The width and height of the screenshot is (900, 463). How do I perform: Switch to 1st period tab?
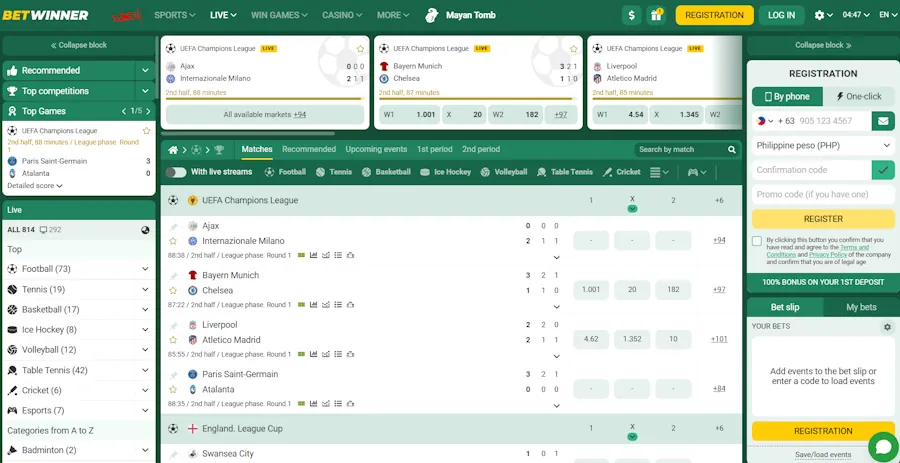(x=435, y=149)
